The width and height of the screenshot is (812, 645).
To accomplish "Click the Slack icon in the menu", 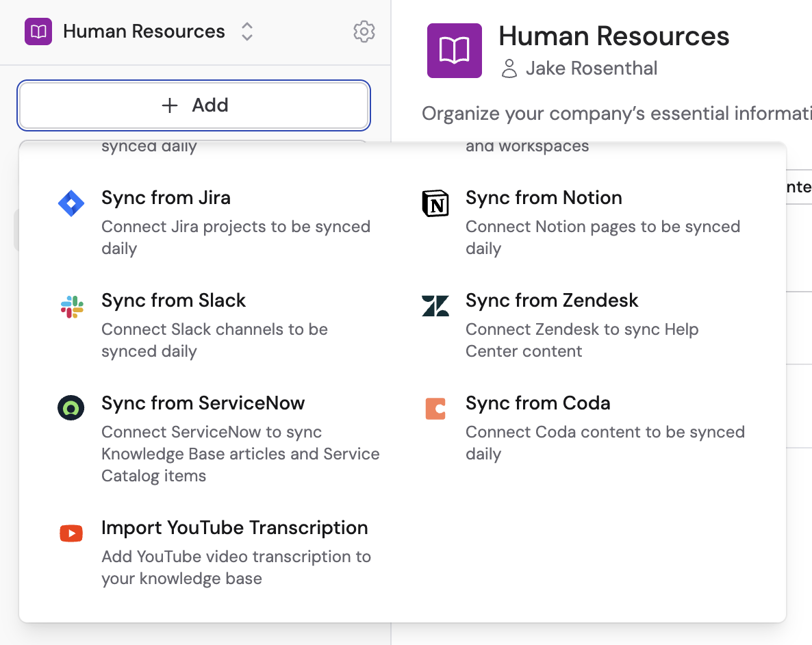I will (71, 305).
